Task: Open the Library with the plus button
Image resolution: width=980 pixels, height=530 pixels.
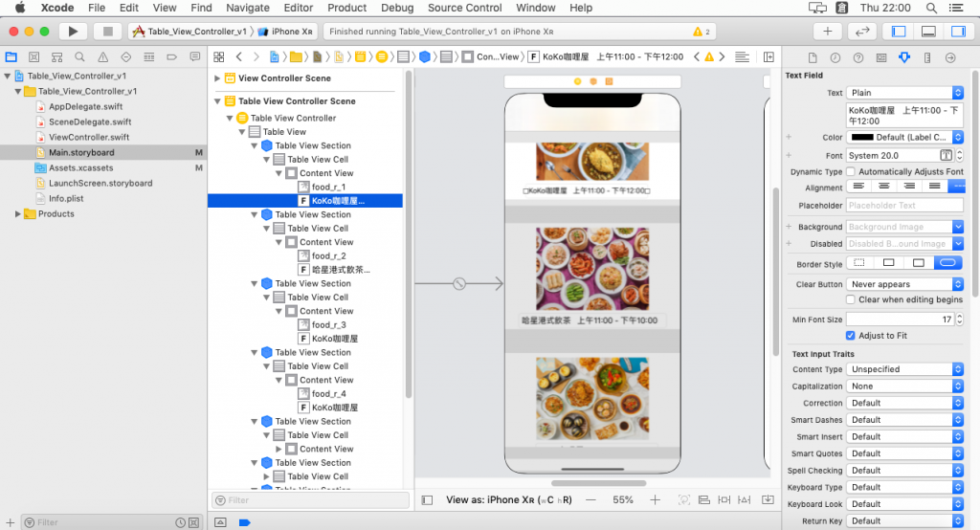Action: (828, 32)
